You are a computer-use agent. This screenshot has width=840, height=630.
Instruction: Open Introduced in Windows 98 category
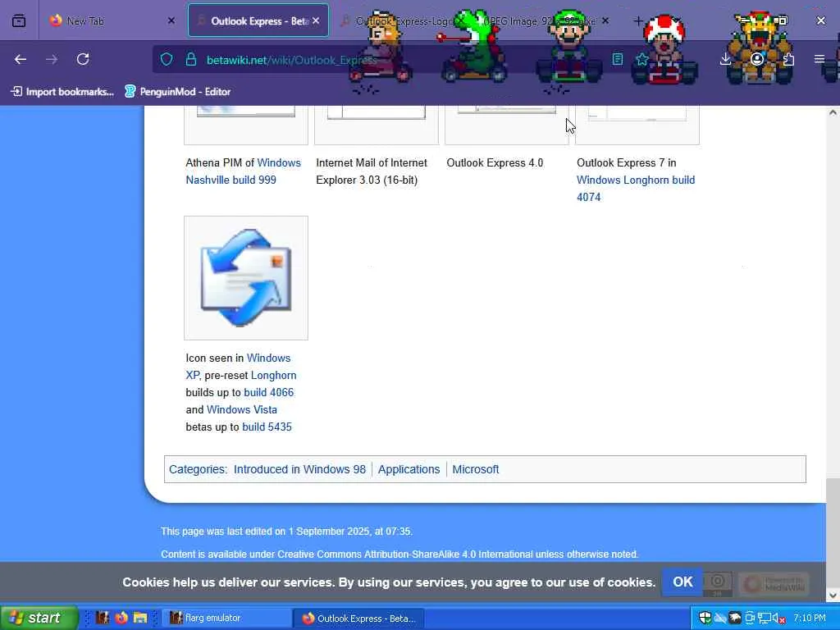(299, 469)
